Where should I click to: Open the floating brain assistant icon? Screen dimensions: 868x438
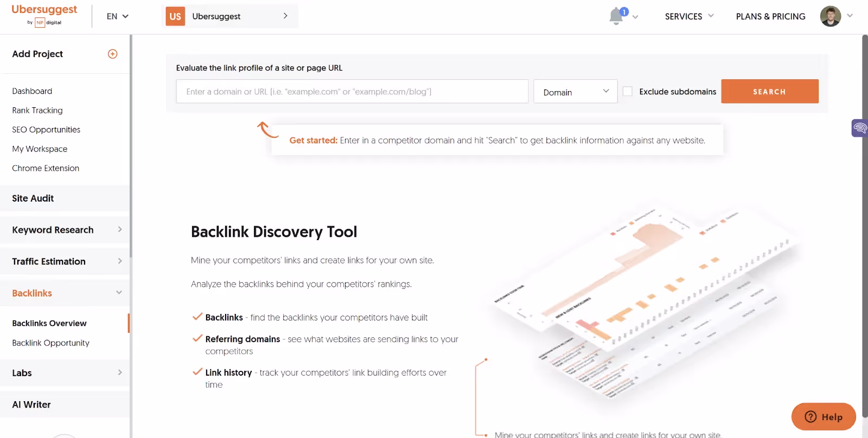(860, 128)
